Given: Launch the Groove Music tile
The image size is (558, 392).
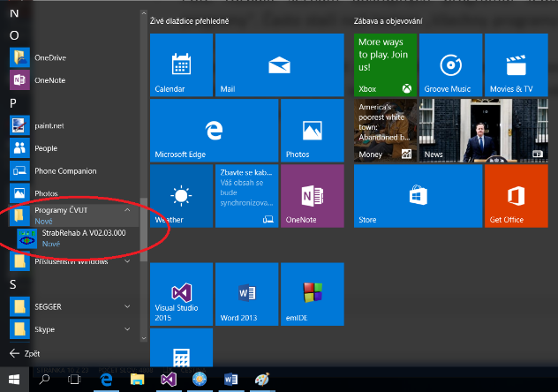Looking at the screenshot, I should point(450,65).
